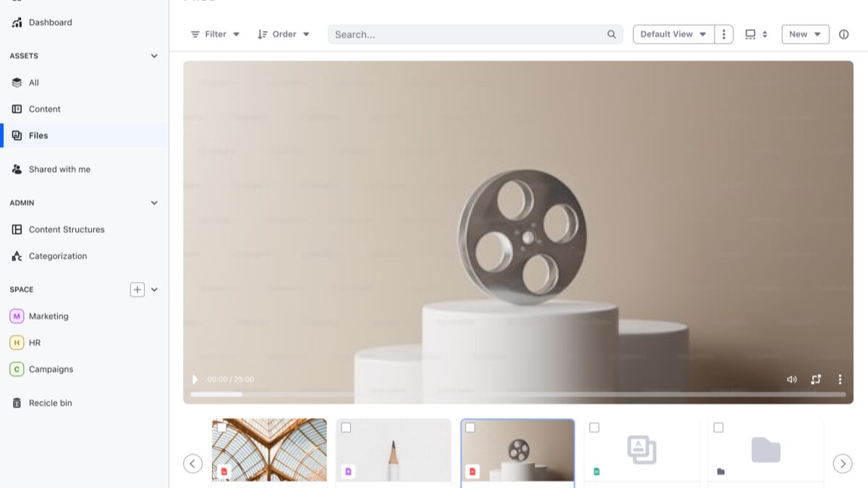Check the film reel thumbnail checkbox

click(x=470, y=428)
